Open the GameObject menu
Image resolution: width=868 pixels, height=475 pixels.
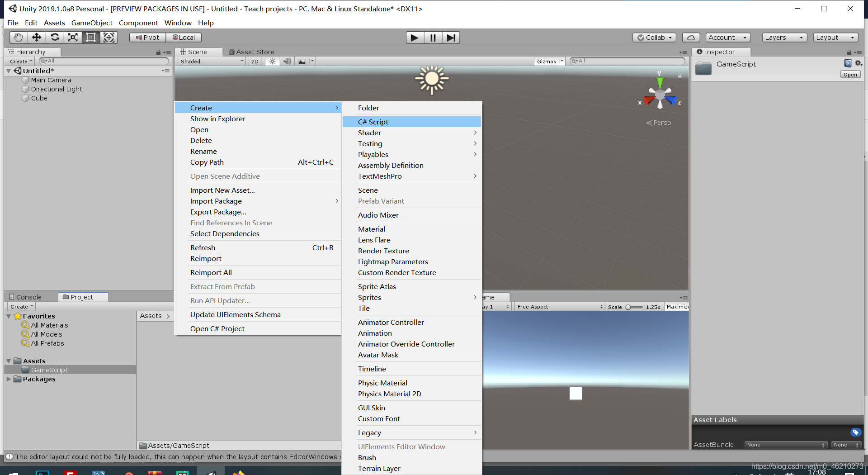point(92,23)
